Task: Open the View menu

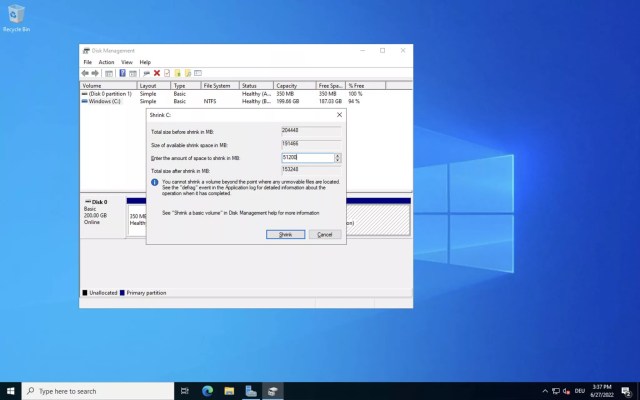Action: [127, 62]
